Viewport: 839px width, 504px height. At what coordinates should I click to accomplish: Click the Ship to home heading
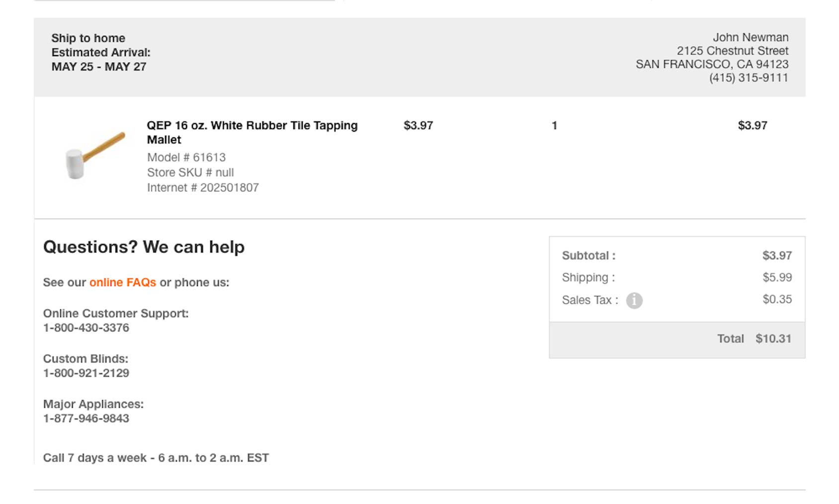pyautogui.click(x=87, y=38)
